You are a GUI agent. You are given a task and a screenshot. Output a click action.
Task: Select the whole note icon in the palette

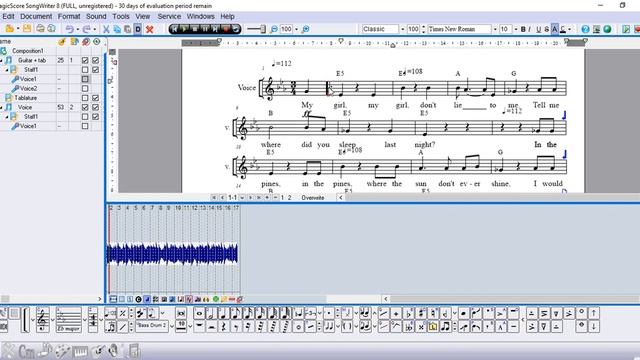[199, 313]
